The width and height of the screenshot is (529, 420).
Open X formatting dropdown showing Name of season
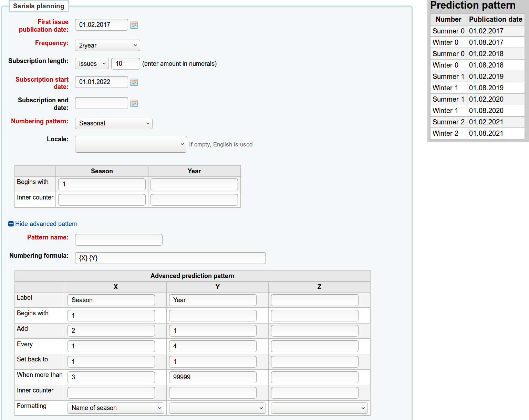coord(116,408)
